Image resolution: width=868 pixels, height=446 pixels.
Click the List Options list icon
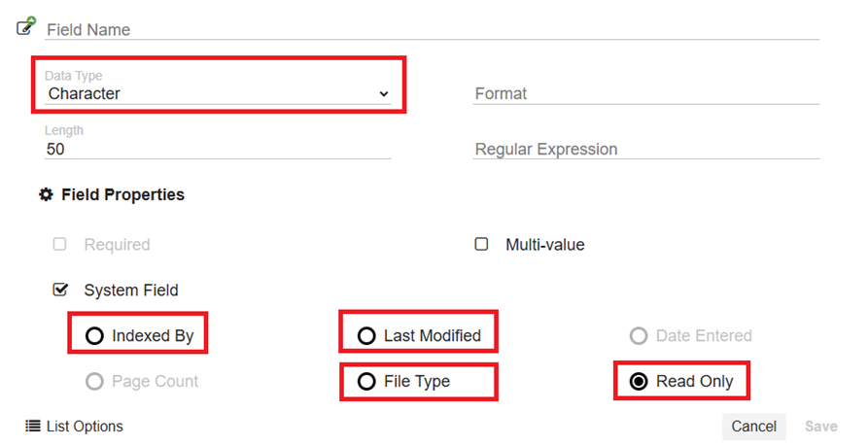pyautogui.click(x=33, y=426)
